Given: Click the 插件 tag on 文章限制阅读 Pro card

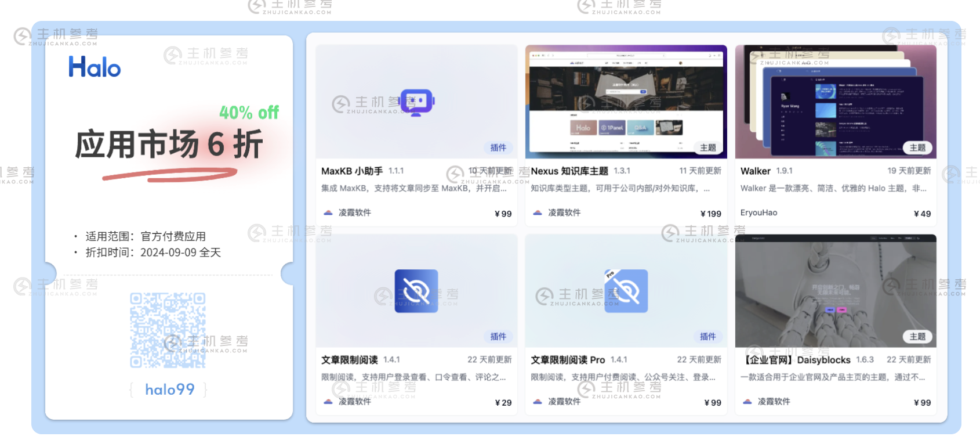Looking at the screenshot, I should pyautogui.click(x=708, y=336).
